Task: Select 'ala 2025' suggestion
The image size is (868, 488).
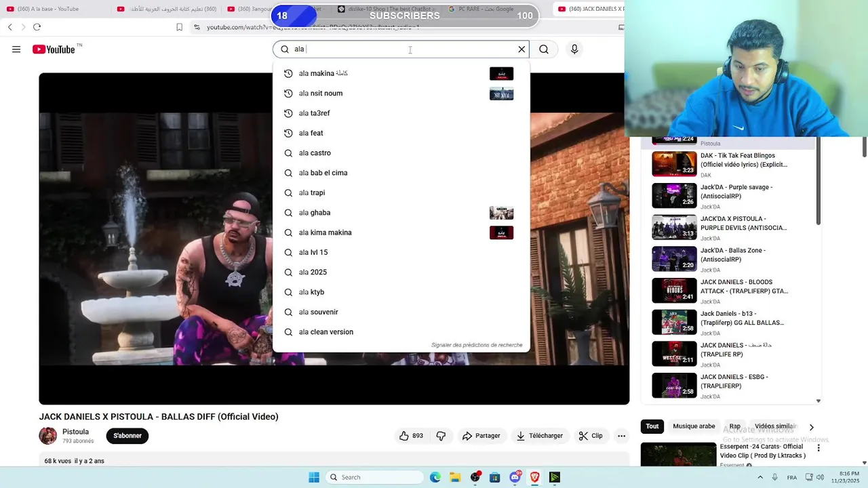Action: tap(401, 272)
